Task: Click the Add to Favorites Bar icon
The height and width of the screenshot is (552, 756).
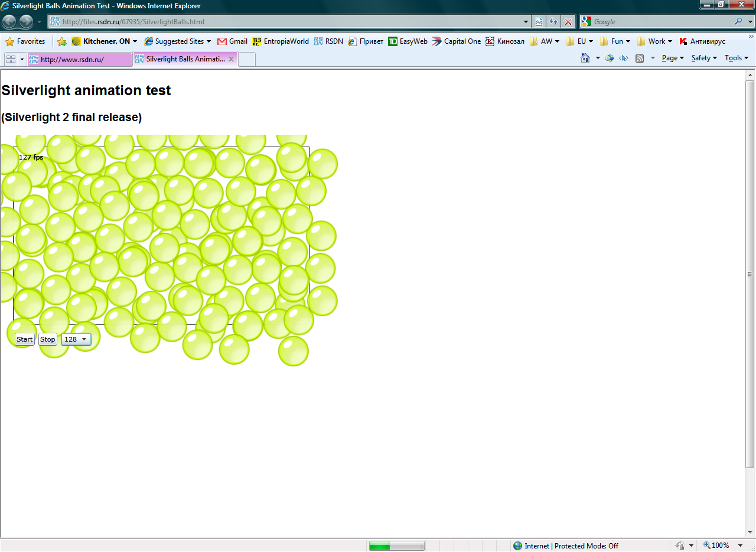Action: coord(62,41)
